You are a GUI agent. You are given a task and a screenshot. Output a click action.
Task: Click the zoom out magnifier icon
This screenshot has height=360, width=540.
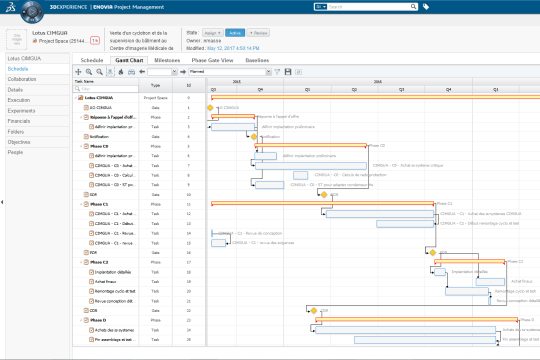coord(100,72)
